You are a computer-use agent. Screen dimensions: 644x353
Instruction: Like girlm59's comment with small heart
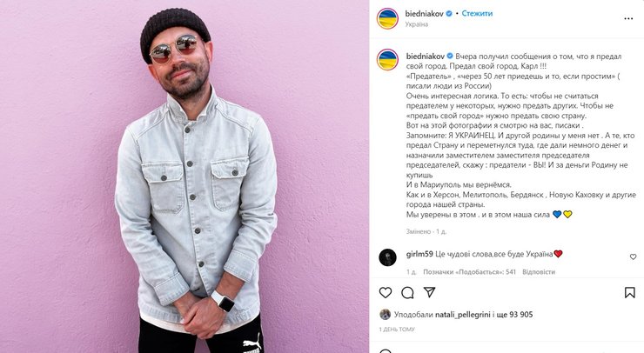coord(633,257)
